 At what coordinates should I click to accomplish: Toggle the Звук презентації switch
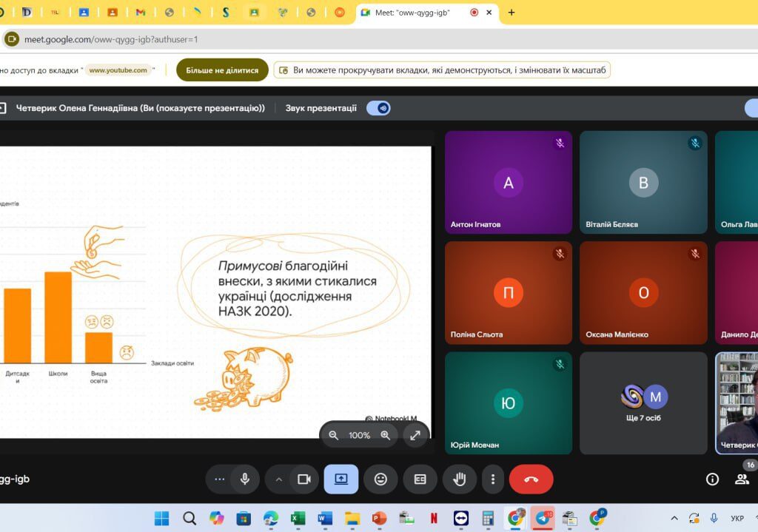(x=378, y=108)
